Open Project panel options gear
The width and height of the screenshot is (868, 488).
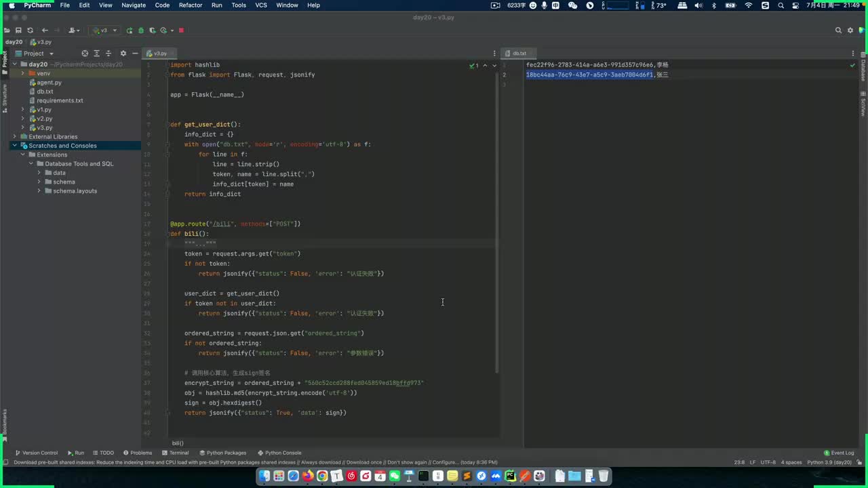pos(123,54)
